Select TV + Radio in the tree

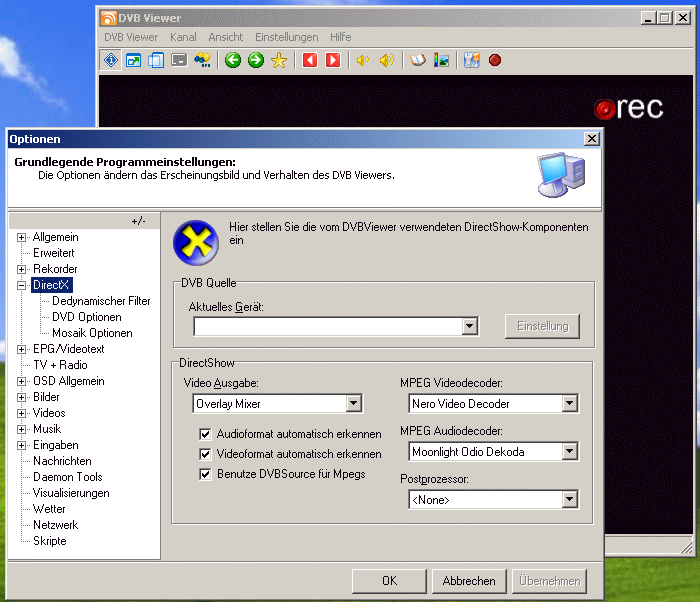[x=60, y=365]
